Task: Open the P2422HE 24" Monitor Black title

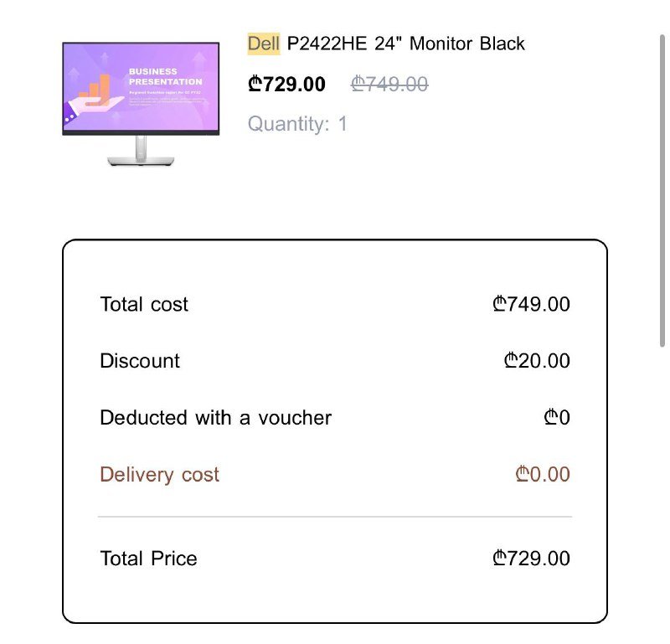Action: pyautogui.click(x=405, y=44)
